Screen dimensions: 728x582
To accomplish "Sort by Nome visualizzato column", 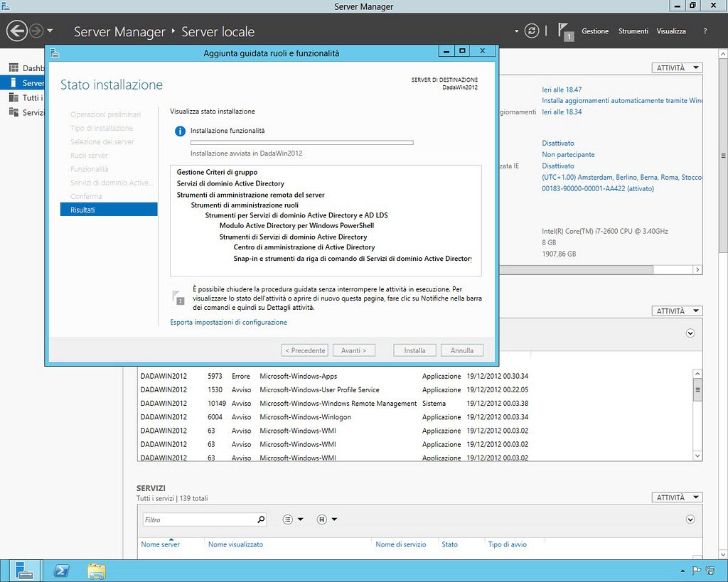I will tap(235, 544).
